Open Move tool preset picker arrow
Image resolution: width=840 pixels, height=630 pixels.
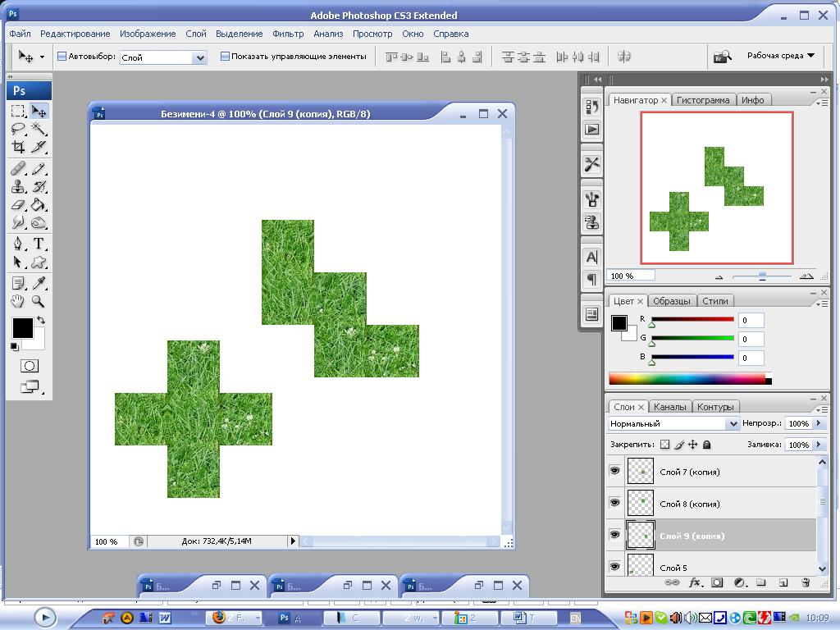[42, 57]
